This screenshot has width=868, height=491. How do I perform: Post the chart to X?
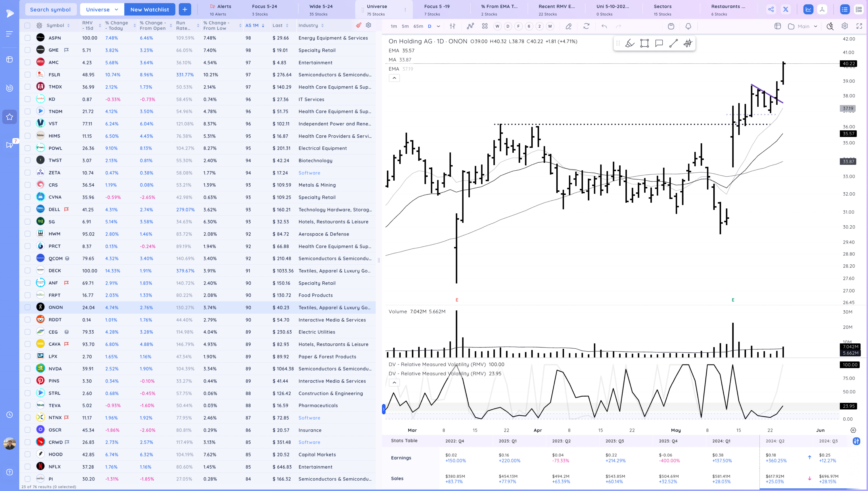coord(786,10)
